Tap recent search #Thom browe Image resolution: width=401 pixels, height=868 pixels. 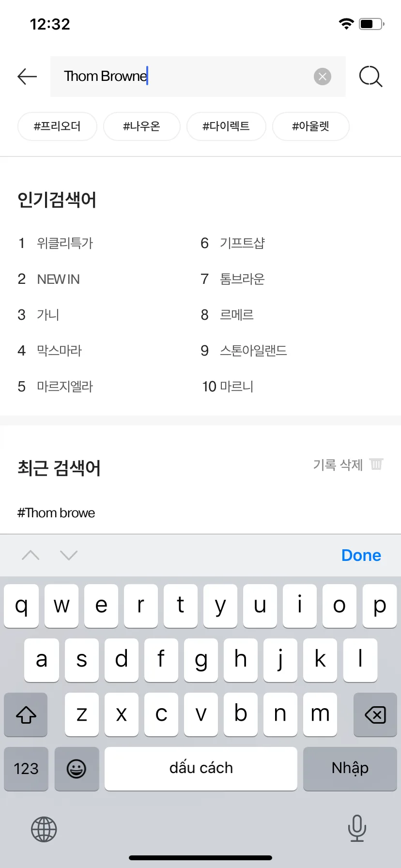56,513
